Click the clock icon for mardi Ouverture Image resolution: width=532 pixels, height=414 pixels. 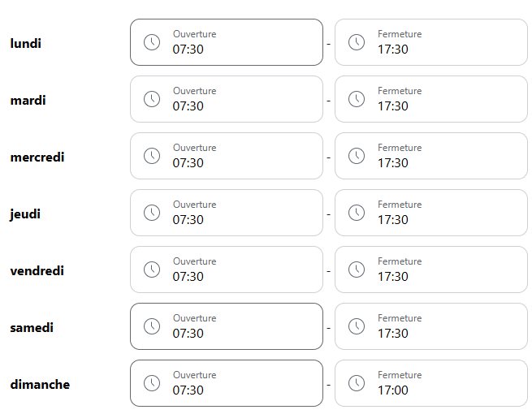pyautogui.click(x=152, y=99)
